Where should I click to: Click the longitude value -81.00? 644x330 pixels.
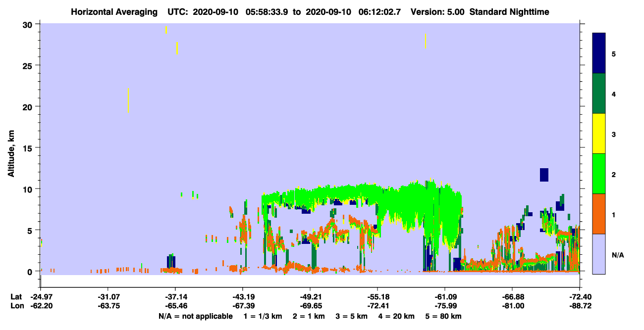tap(512, 306)
